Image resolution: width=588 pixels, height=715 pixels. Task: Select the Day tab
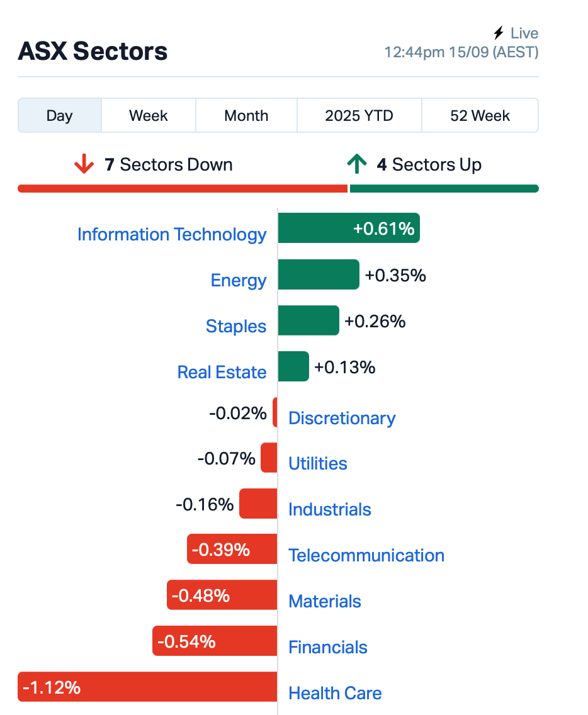click(x=60, y=116)
